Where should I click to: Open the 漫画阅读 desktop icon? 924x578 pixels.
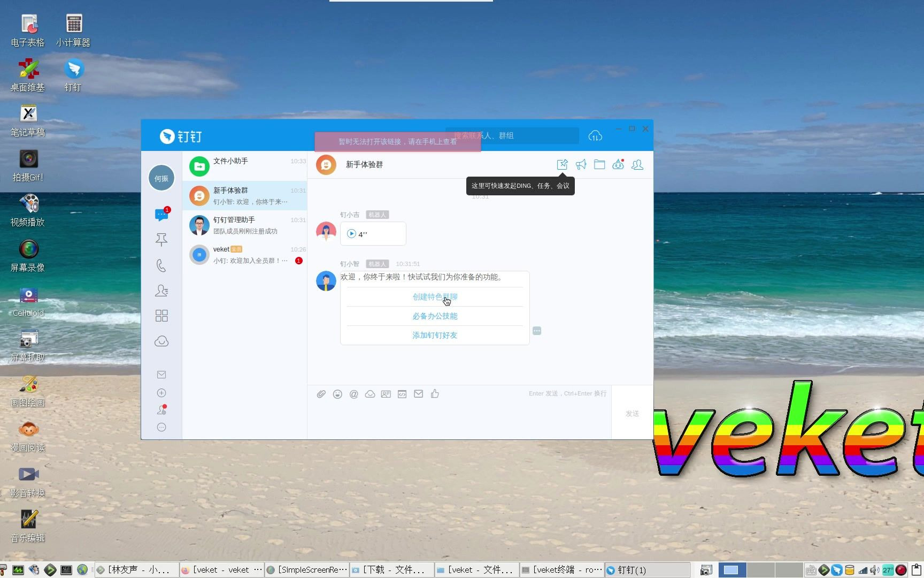[x=28, y=436]
